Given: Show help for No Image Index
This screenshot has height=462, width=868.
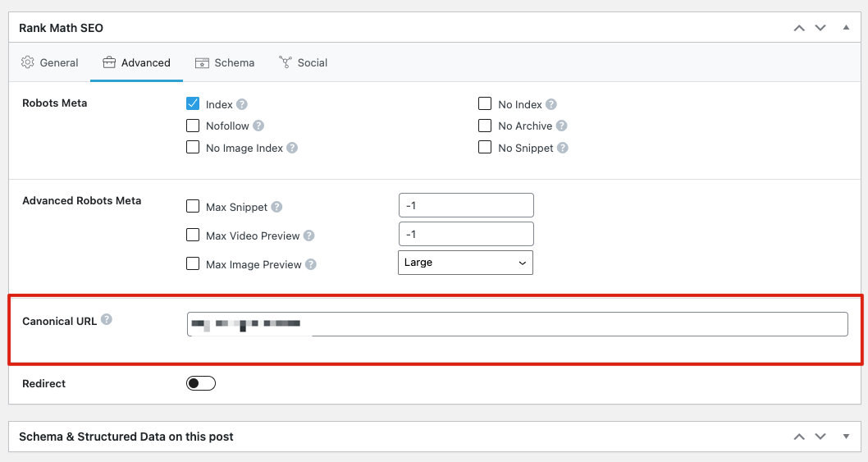Looking at the screenshot, I should pos(292,148).
